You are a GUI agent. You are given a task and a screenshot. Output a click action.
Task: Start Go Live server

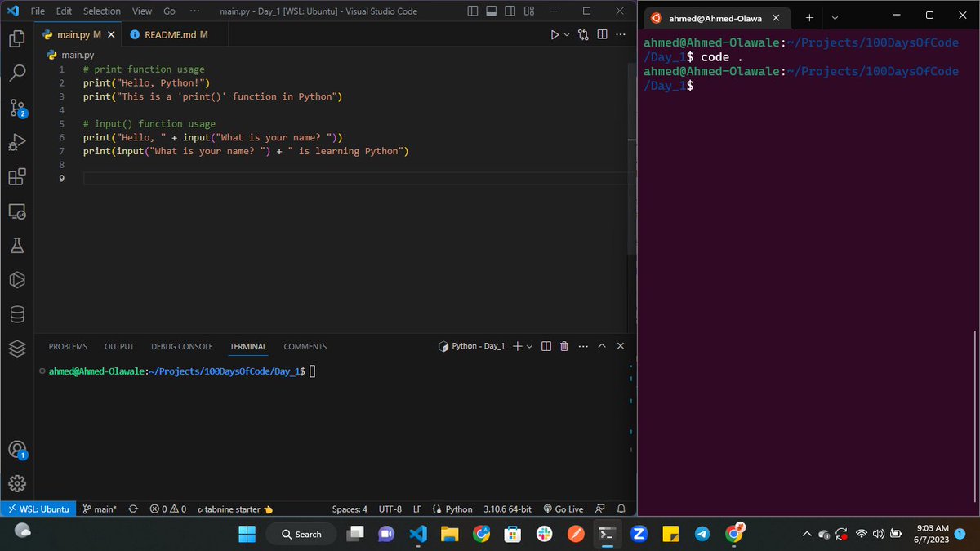pos(563,509)
